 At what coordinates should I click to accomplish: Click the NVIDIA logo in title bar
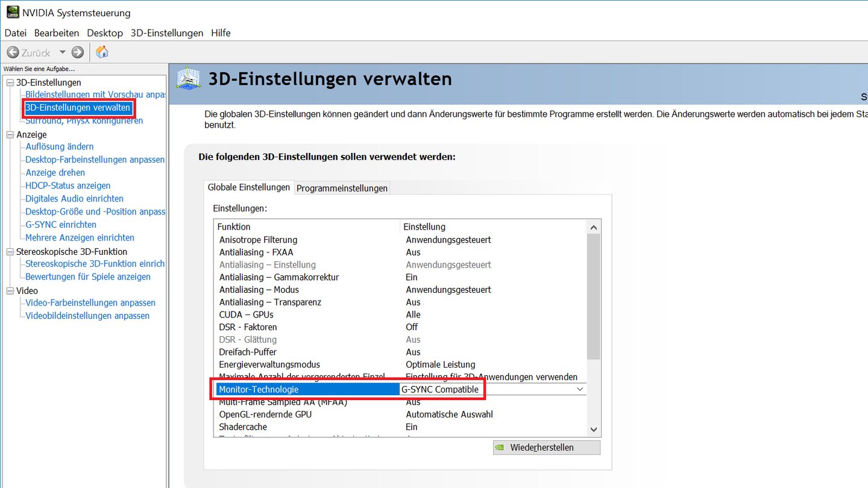(12, 12)
